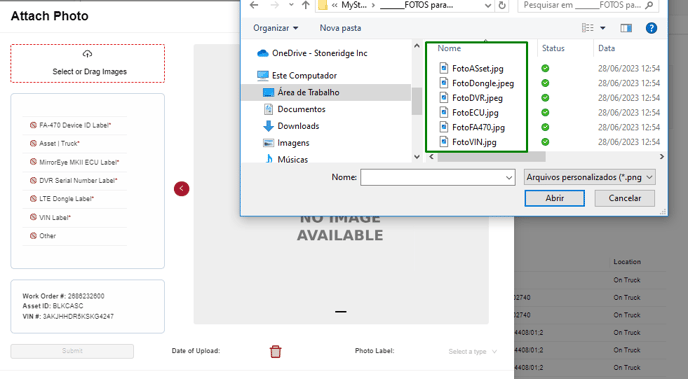Select the FotoFA470.jpg file icon
Image resolution: width=688 pixels, height=379 pixels.
click(444, 127)
